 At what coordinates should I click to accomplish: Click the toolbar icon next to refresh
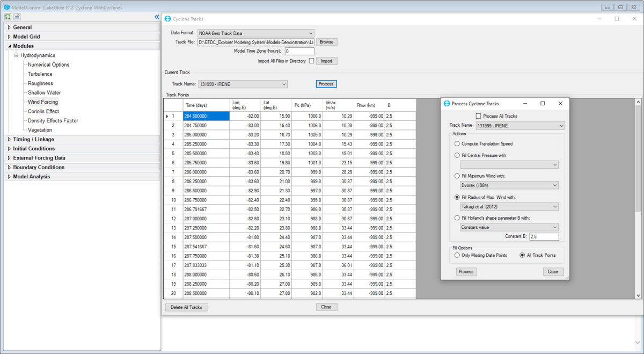[x=17, y=17]
